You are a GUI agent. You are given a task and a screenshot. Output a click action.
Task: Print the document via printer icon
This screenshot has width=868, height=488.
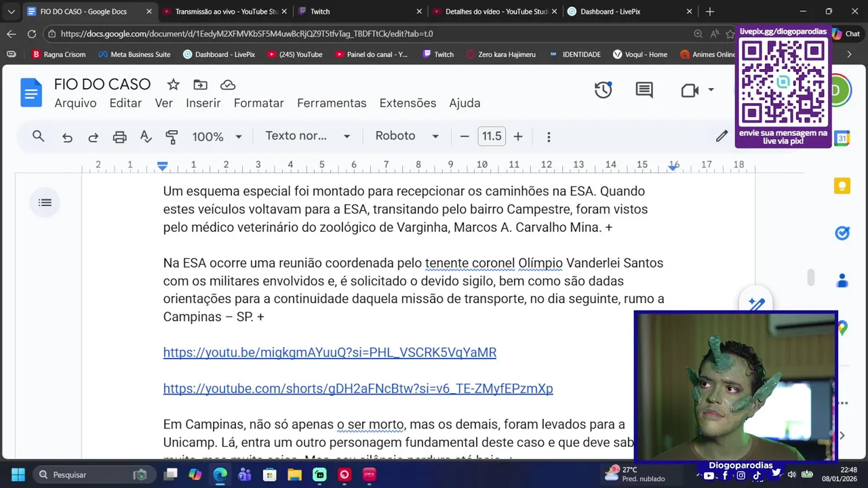point(119,137)
